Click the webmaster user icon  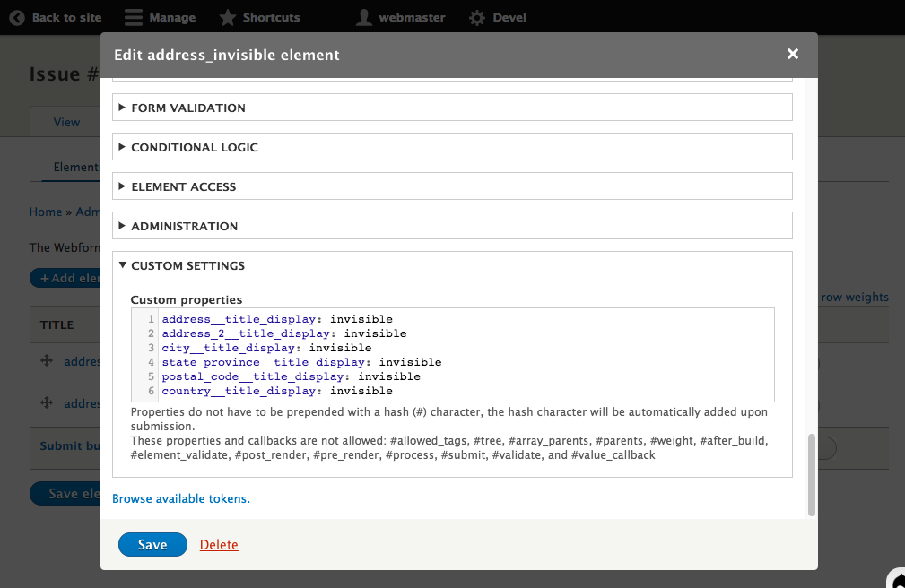click(363, 17)
